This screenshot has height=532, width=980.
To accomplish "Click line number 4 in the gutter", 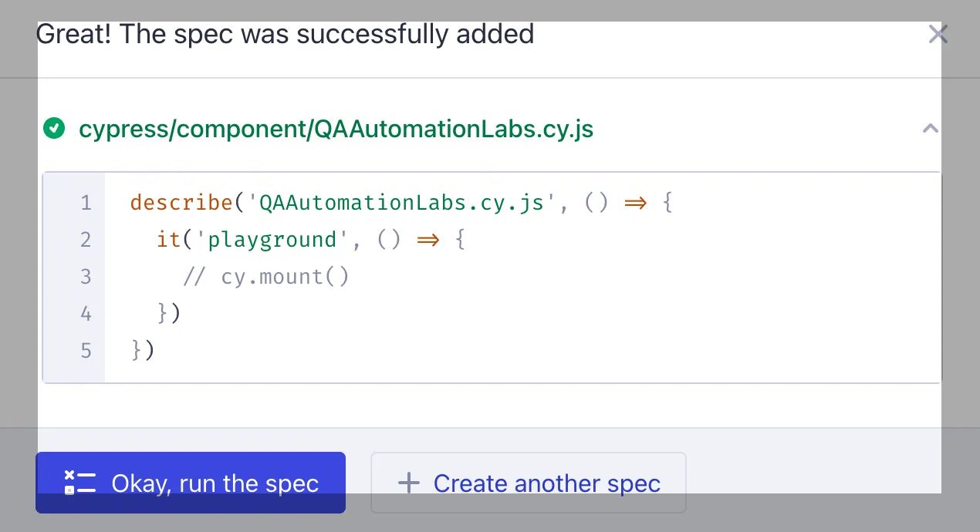I will (86, 314).
